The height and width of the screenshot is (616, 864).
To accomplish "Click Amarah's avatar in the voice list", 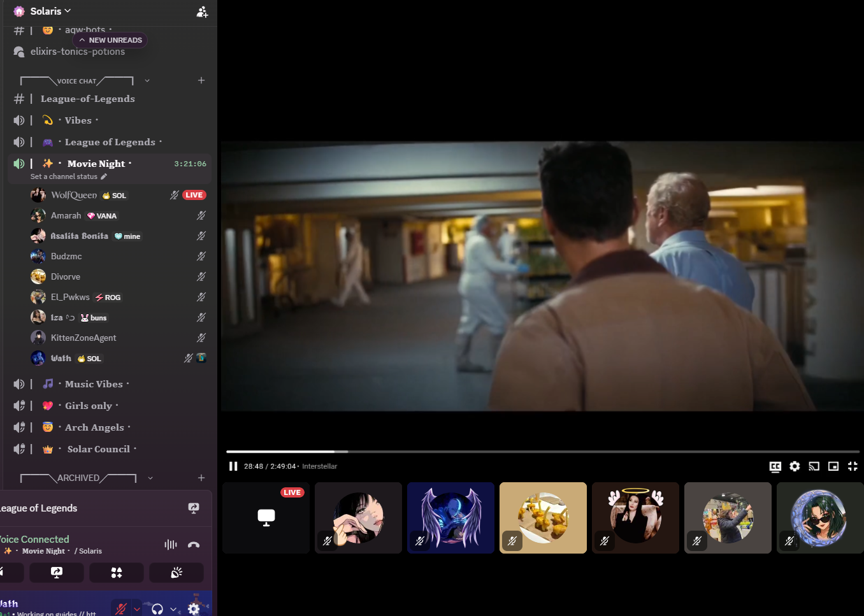I will [38, 215].
